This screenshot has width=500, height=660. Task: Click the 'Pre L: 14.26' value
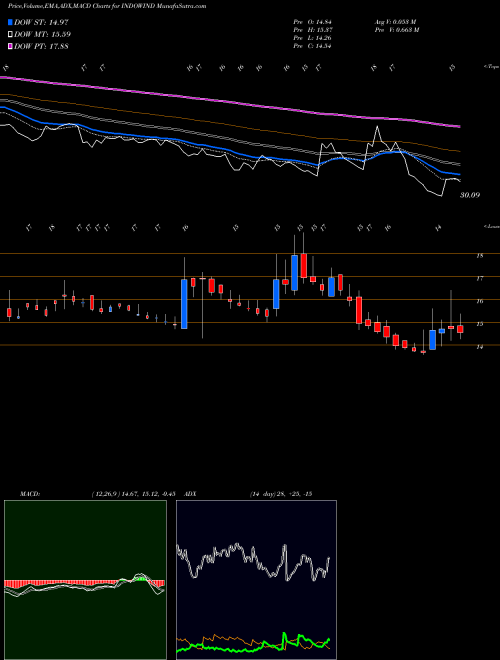(x=311, y=38)
